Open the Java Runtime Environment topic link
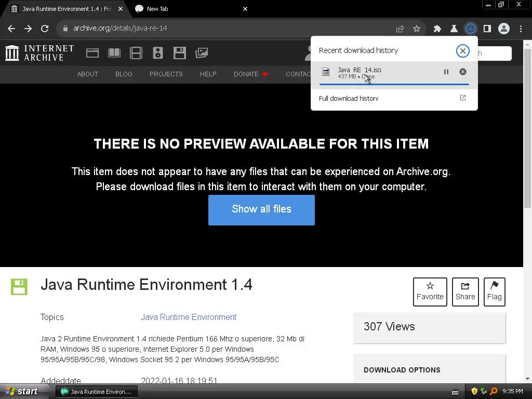532x399 pixels. point(189,317)
